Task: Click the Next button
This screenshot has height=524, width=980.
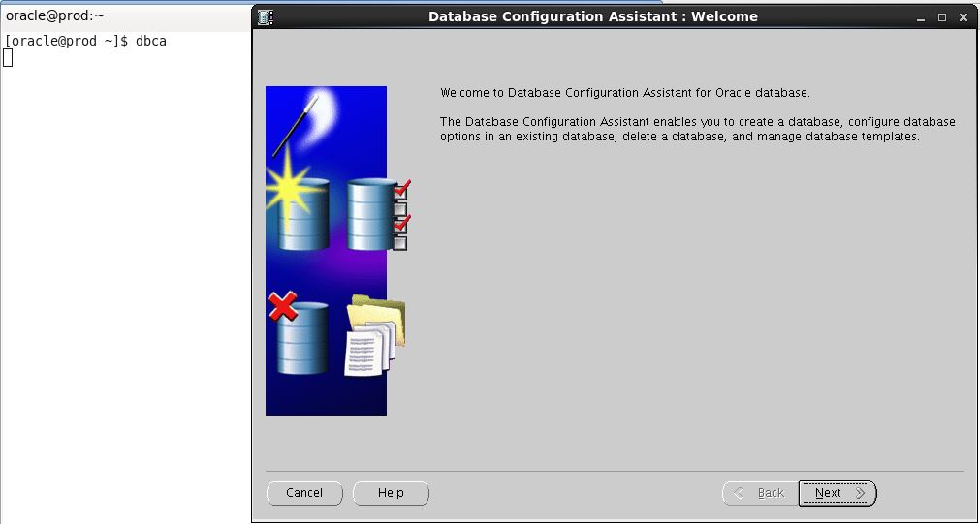Action: click(838, 493)
